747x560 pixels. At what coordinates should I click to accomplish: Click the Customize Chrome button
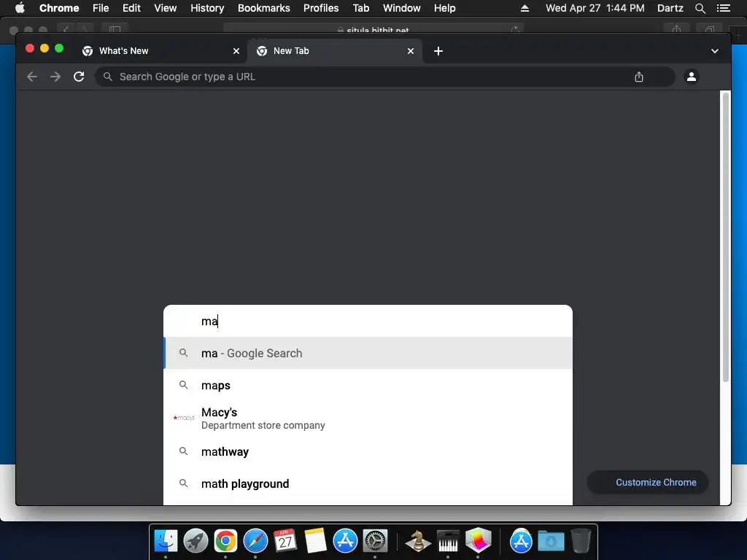pos(648,483)
